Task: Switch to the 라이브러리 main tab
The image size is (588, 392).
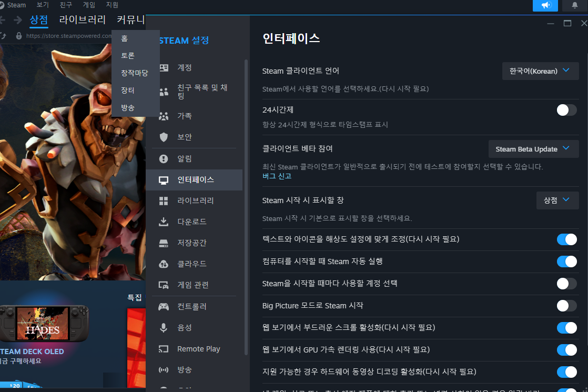Action: pyautogui.click(x=83, y=19)
